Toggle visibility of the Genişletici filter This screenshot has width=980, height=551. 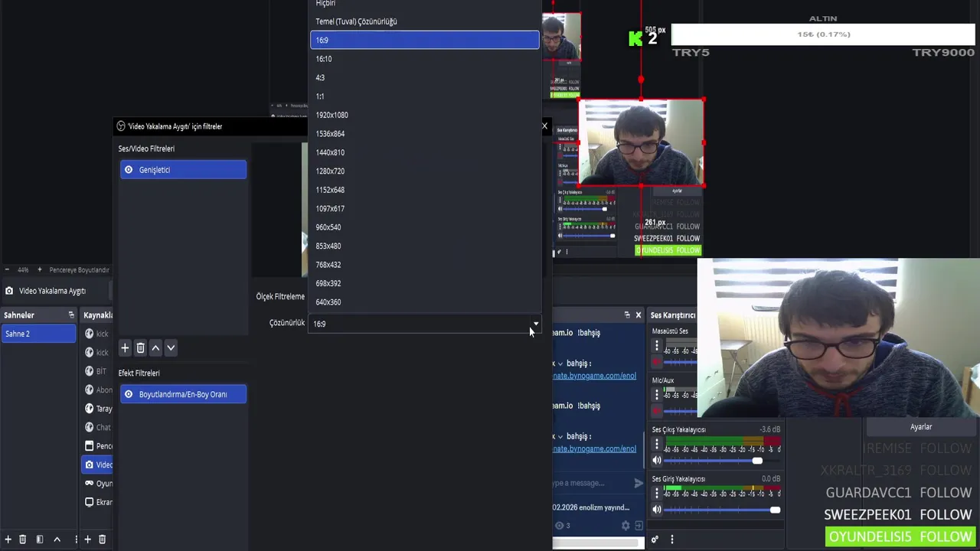pos(129,170)
